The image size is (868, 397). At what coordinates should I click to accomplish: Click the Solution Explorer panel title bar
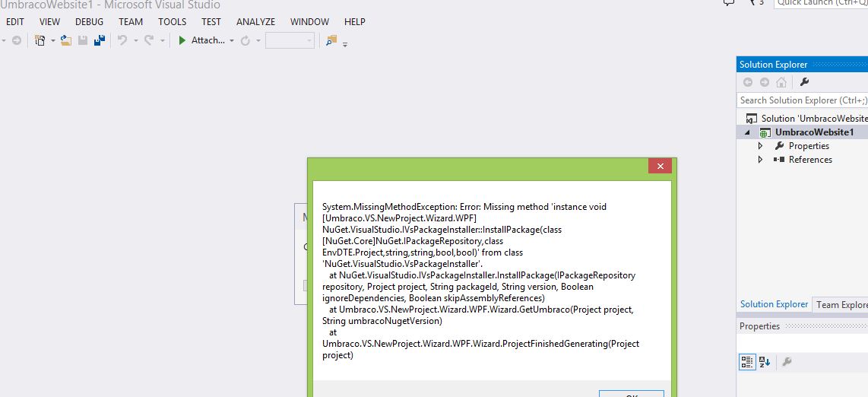pos(802,65)
